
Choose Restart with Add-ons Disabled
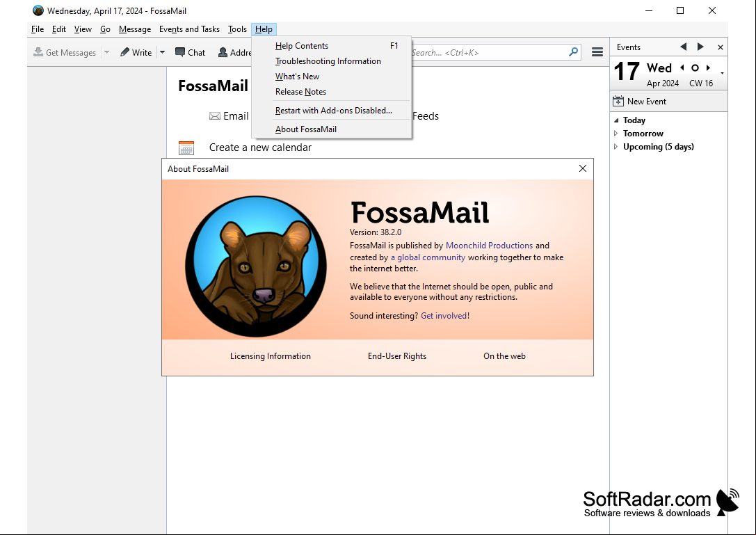(332, 111)
